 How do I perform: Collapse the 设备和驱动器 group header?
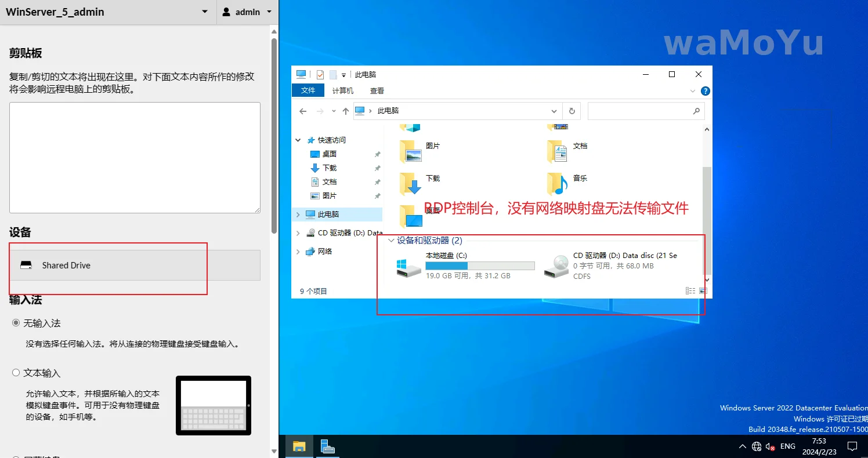(x=392, y=241)
